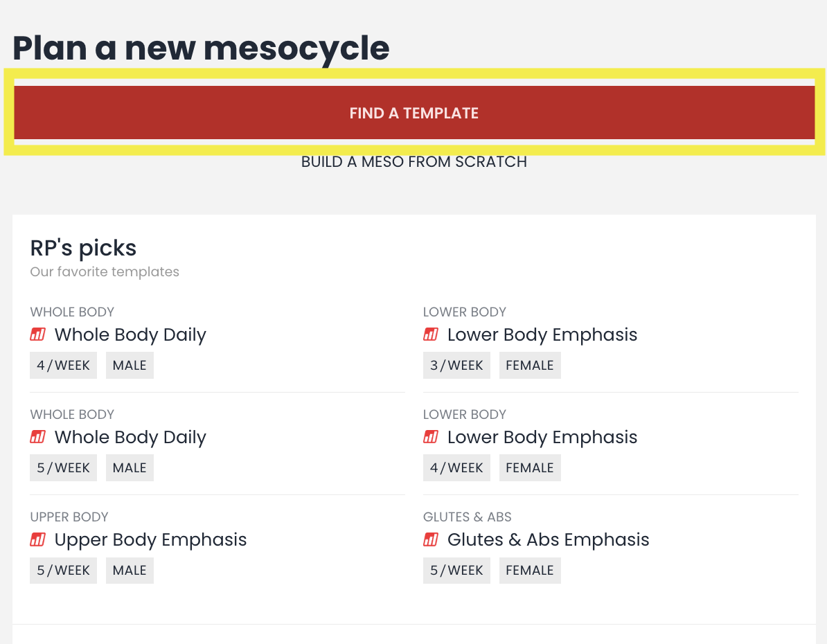Click MALE tag under Upper Body Emphasis
The height and width of the screenshot is (644, 827).
[130, 571]
